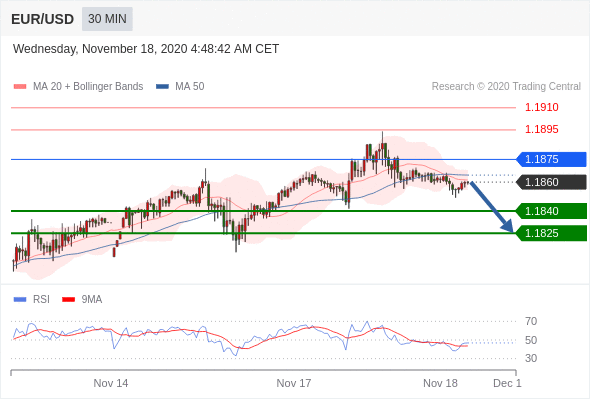Click the blue MA 50 color swatch

[x=163, y=87]
